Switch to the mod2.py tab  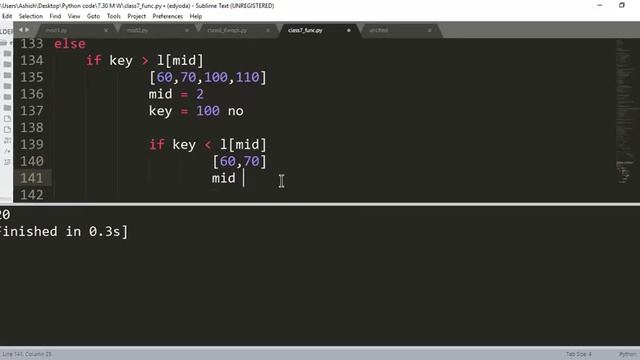tap(137, 30)
